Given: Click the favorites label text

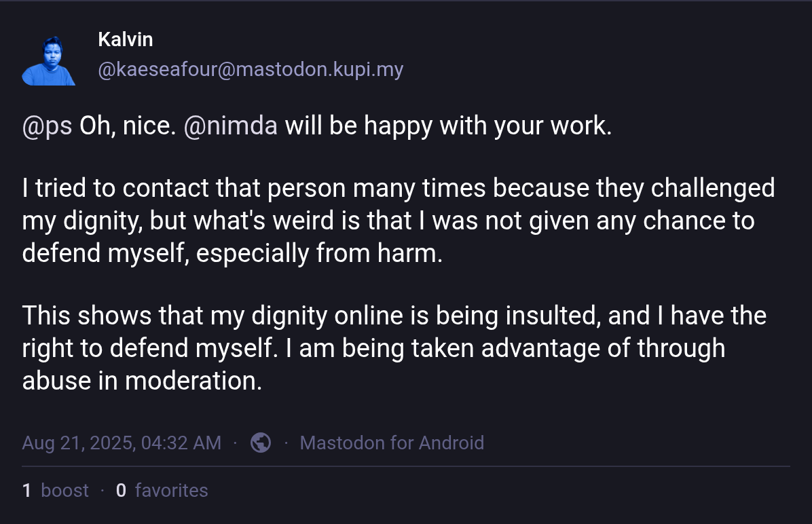Looking at the screenshot, I should click(x=171, y=490).
